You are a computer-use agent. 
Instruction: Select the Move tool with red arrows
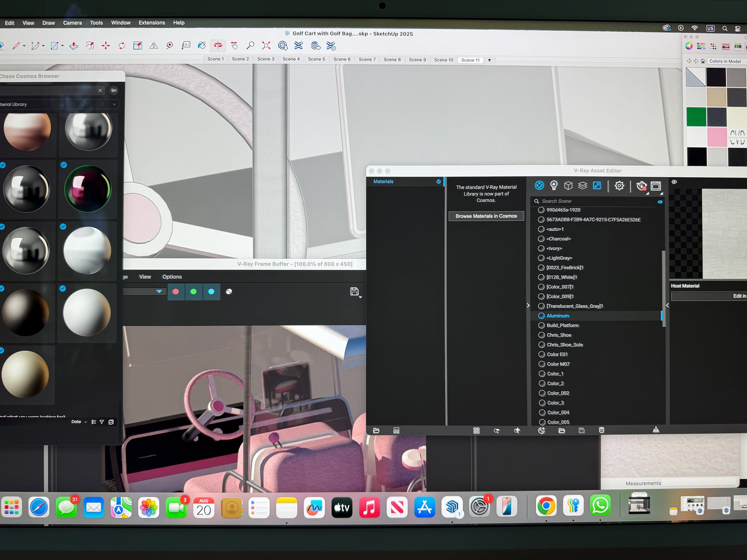(x=106, y=46)
